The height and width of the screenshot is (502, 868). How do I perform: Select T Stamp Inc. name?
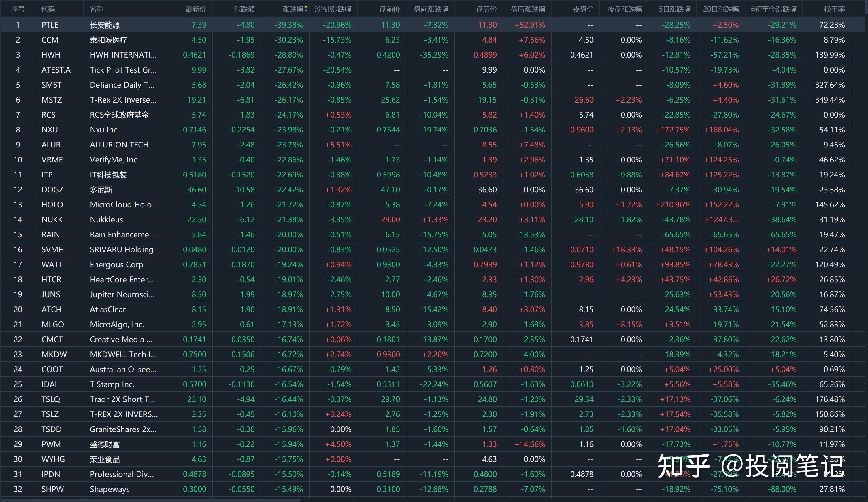(x=112, y=384)
